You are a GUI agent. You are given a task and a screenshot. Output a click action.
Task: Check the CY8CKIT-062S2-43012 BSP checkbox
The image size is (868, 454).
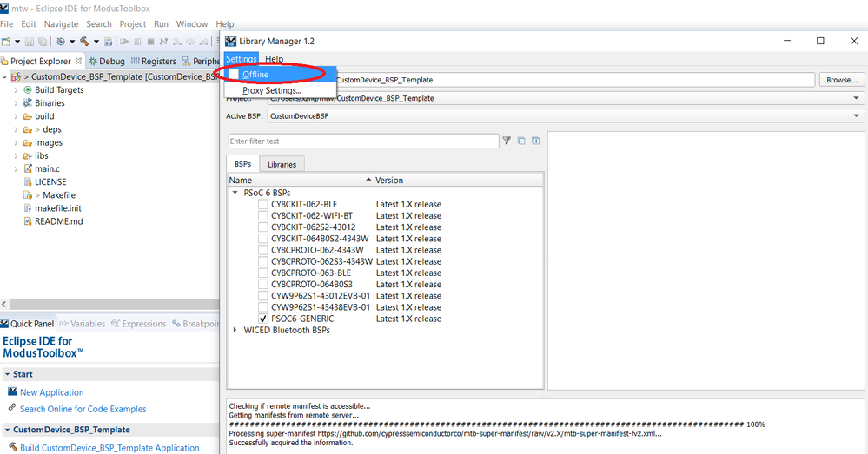pos(263,227)
